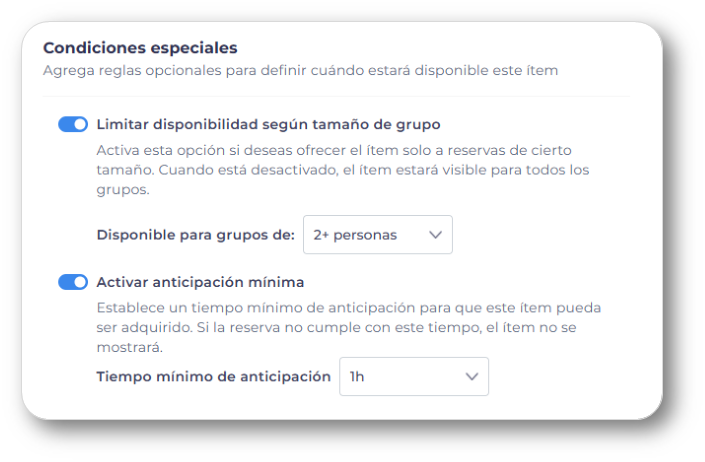This screenshot has width=705, height=462.
Task: Click the '1h' selected value text
Action: pos(357,377)
